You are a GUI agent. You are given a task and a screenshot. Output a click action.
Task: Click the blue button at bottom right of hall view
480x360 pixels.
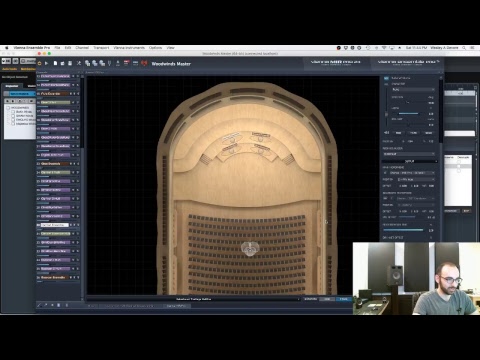(x=344, y=299)
